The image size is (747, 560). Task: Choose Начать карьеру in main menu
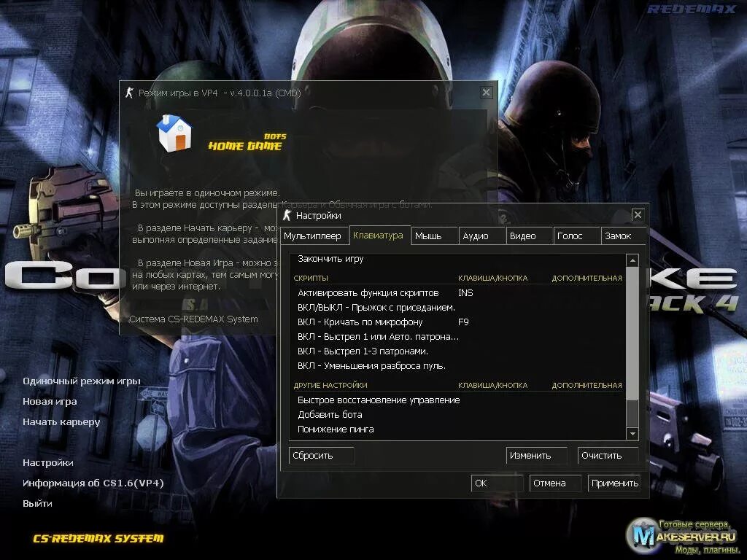pyautogui.click(x=61, y=422)
